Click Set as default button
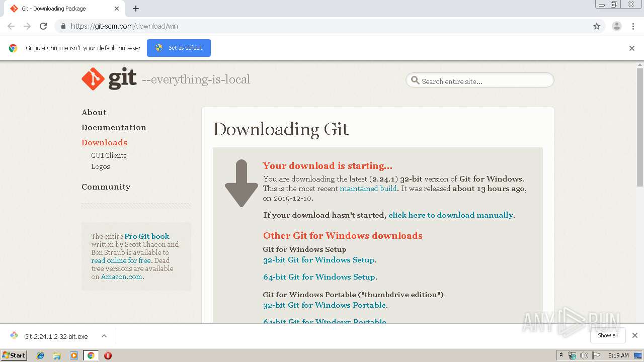Screen dimensions: 644x362 pyautogui.click(x=179, y=48)
